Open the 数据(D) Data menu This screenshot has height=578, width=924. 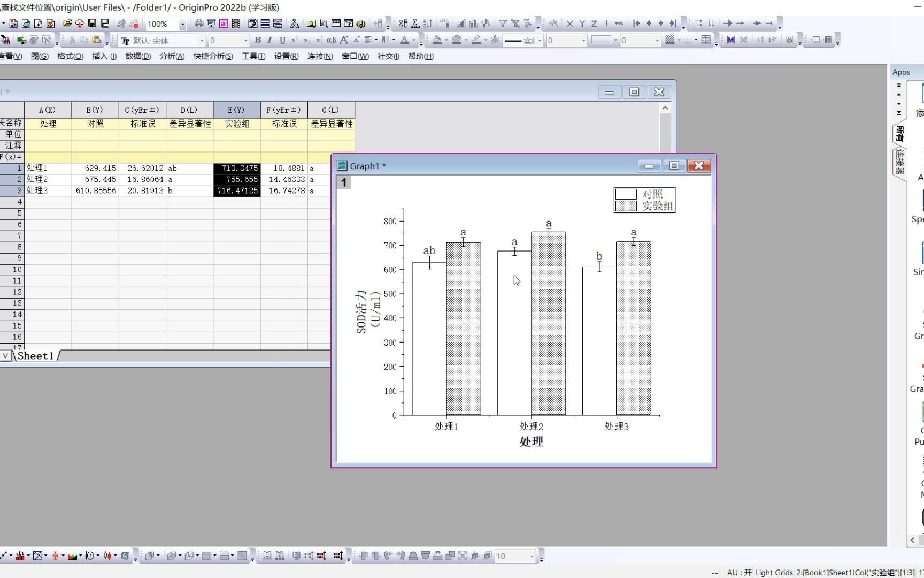138,56
